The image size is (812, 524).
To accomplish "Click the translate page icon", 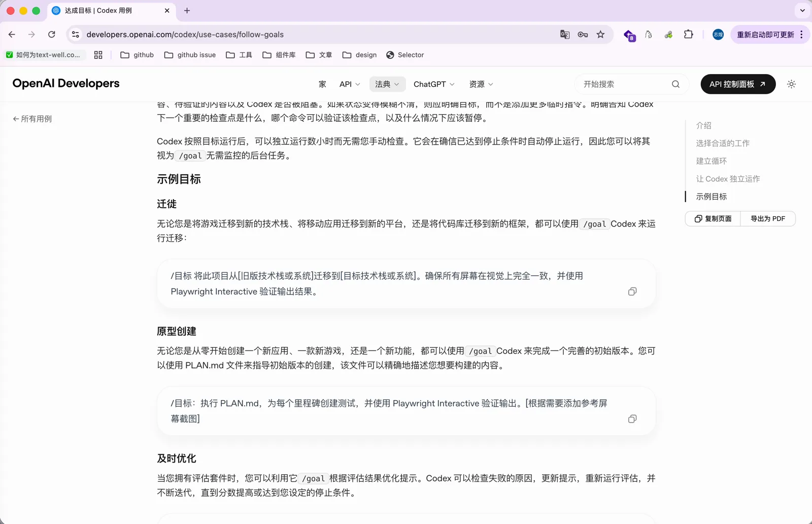I will (565, 35).
